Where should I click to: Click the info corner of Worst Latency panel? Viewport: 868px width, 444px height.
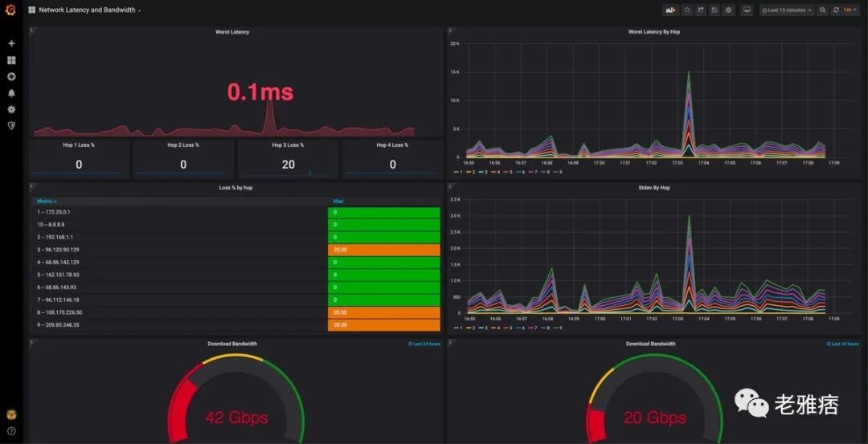click(x=31, y=31)
